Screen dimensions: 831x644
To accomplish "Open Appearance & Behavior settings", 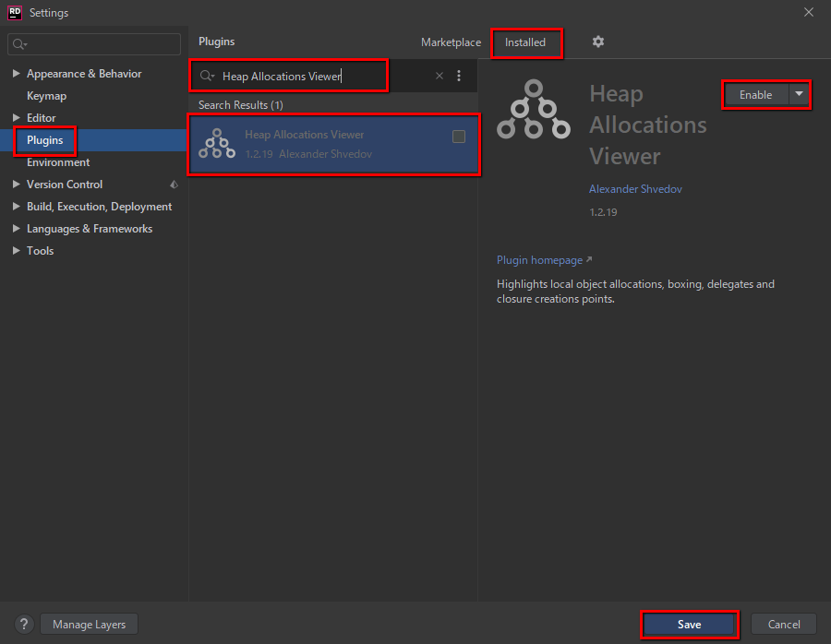I will pos(84,74).
